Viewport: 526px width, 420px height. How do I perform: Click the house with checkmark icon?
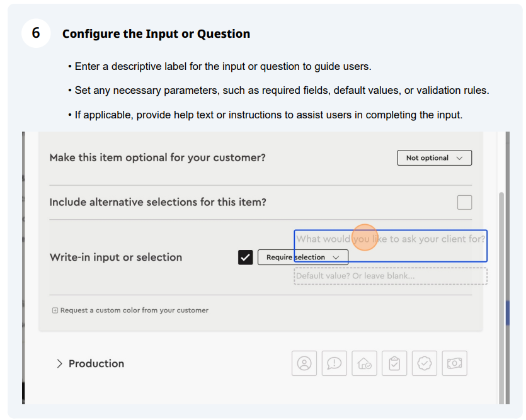364,363
